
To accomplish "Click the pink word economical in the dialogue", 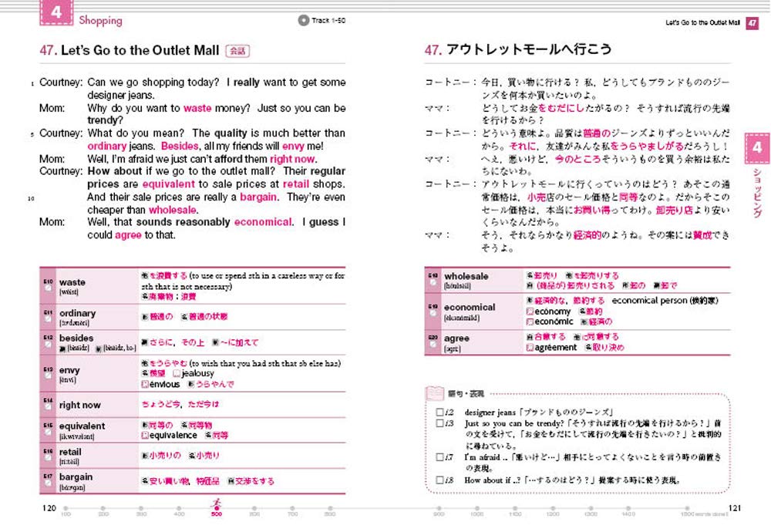I will click(263, 222).
